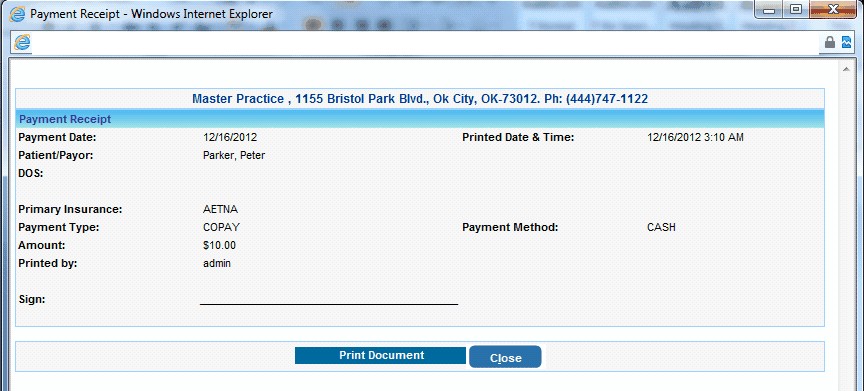The width and height of the screenshot is (864, 391).
Task: Click the Payment Receipt section header bar
Action: 420,119
